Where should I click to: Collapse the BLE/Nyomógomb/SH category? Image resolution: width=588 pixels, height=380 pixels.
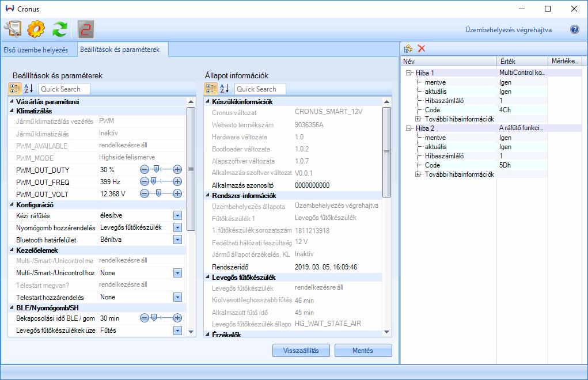(12, 307)
